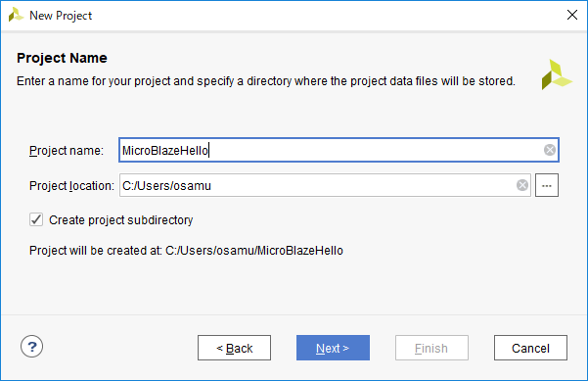Click the 'Project will be created at' path text

186,251
